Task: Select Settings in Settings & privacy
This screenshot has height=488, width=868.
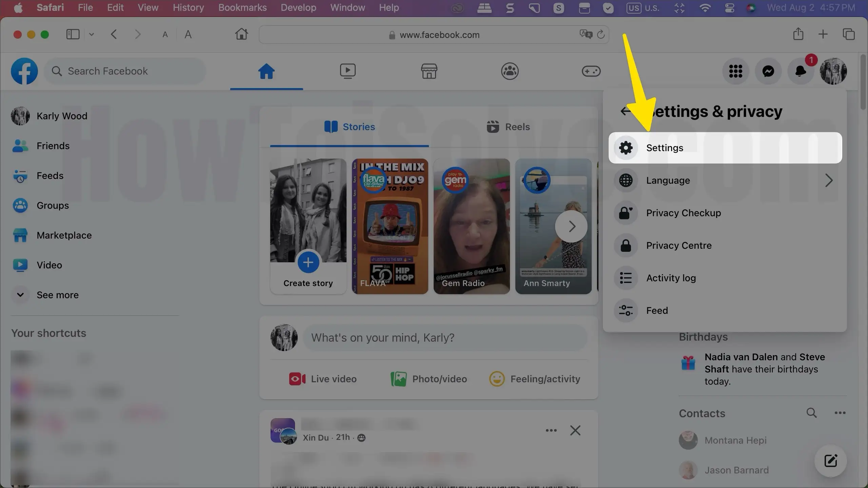Action: (x=725, y=148)
